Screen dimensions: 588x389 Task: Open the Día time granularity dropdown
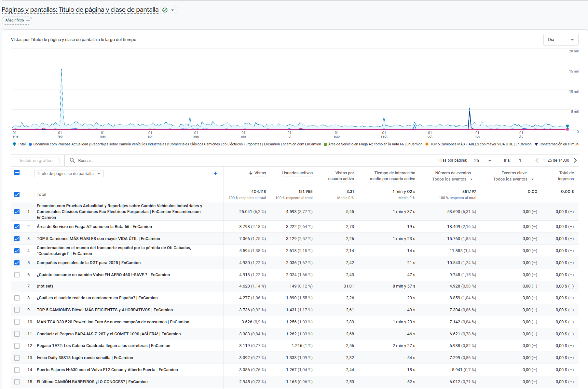(560, 39)
